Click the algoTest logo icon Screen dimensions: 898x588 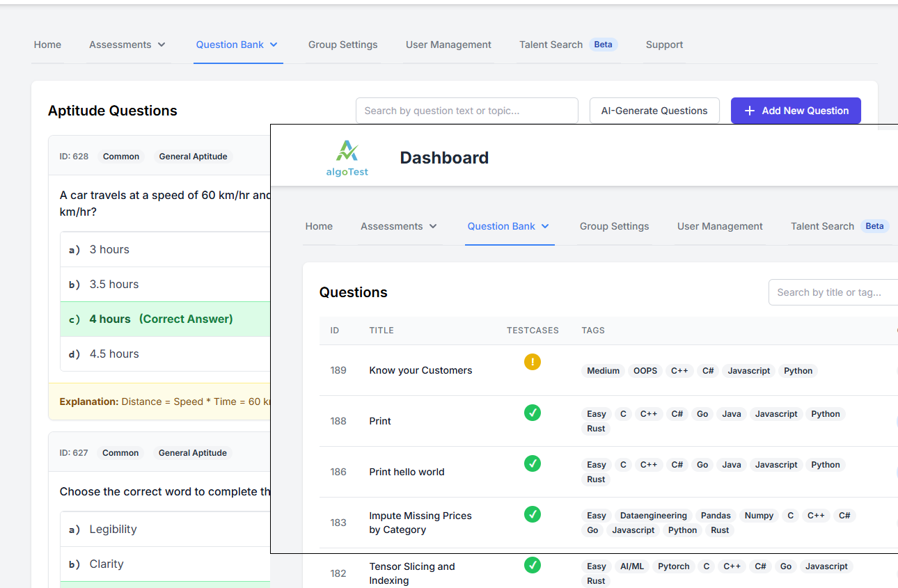[x=347, y=154]
